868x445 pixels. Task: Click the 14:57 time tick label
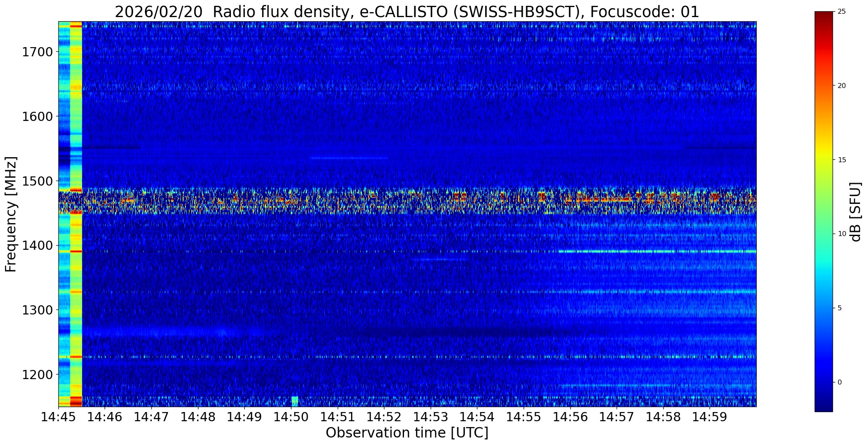(x=617, y=417)
